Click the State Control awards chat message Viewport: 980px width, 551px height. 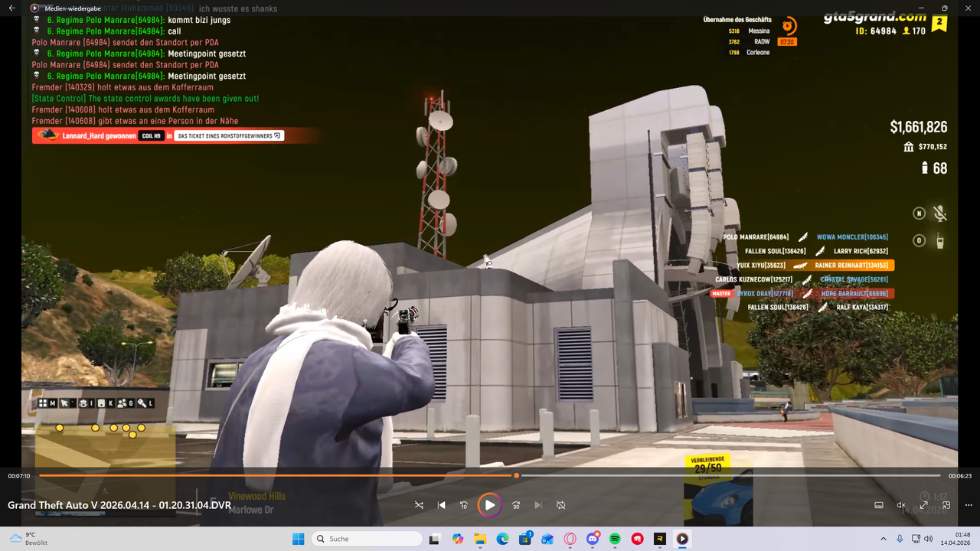[145, 99]
